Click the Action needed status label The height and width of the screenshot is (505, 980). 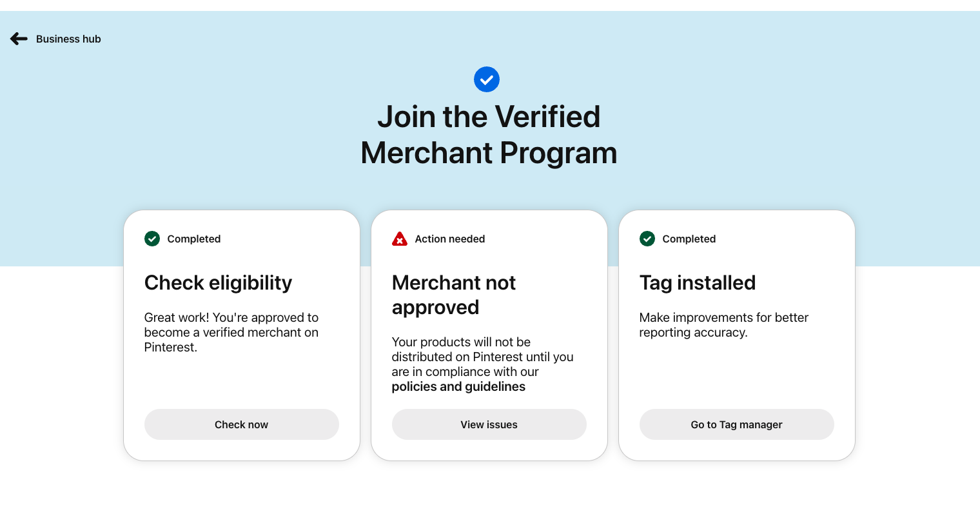[449, 239]
